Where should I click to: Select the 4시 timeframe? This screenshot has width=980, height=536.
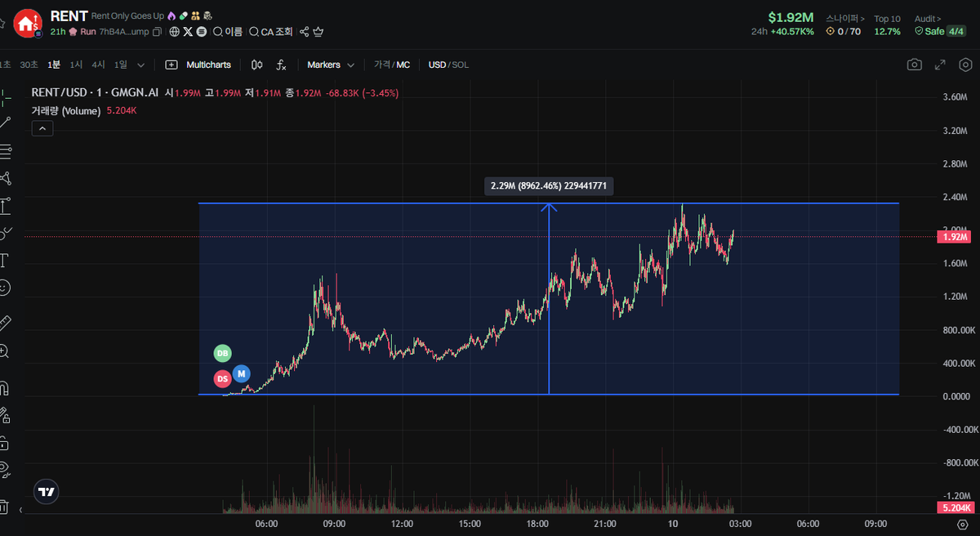pyautogui.click(x=98, y=65)
